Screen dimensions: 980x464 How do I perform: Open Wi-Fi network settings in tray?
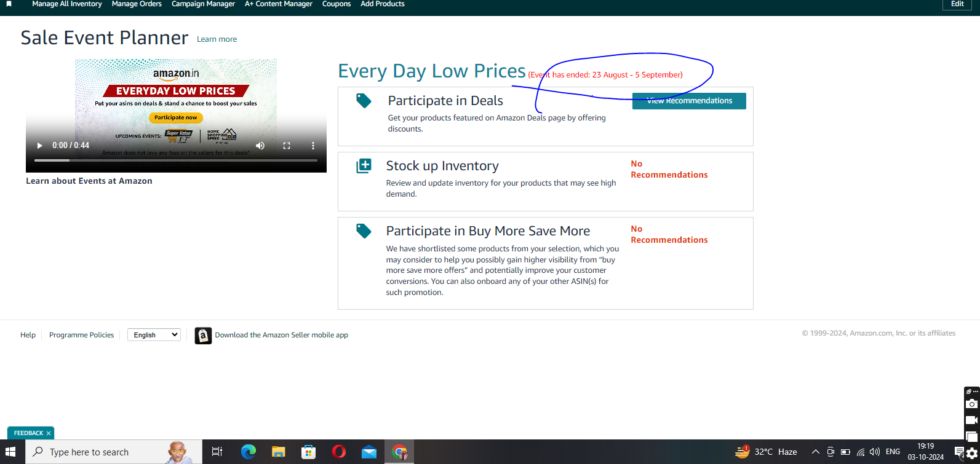pyautogui.click(x=860, y=452)
